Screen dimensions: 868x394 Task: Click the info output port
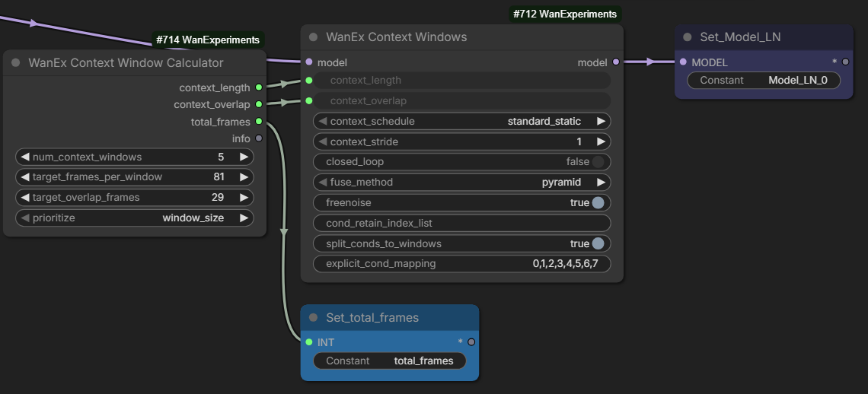259,138
